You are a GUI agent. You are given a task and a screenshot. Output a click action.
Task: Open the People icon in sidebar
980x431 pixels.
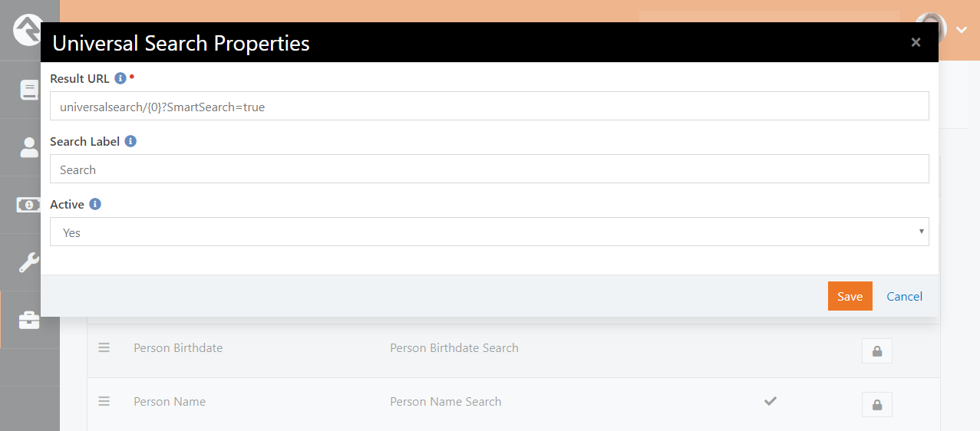click(x=29, y=147)
